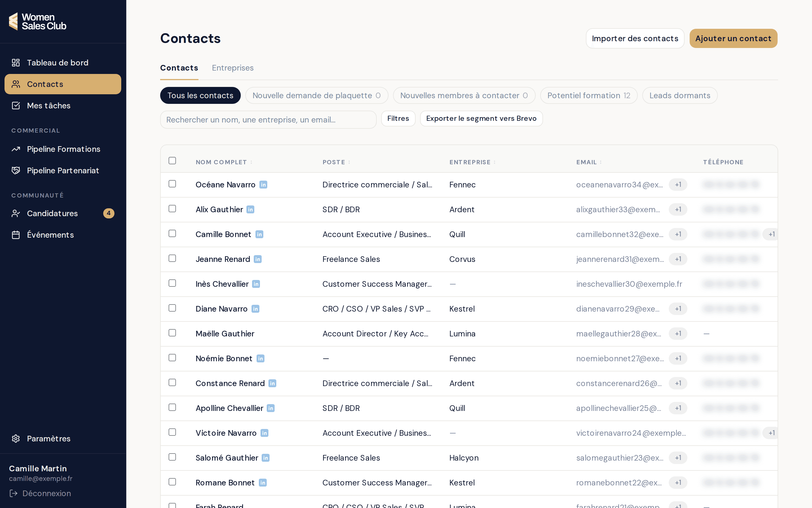Open Pipeline Formations in sidebar

pos(63,149)
